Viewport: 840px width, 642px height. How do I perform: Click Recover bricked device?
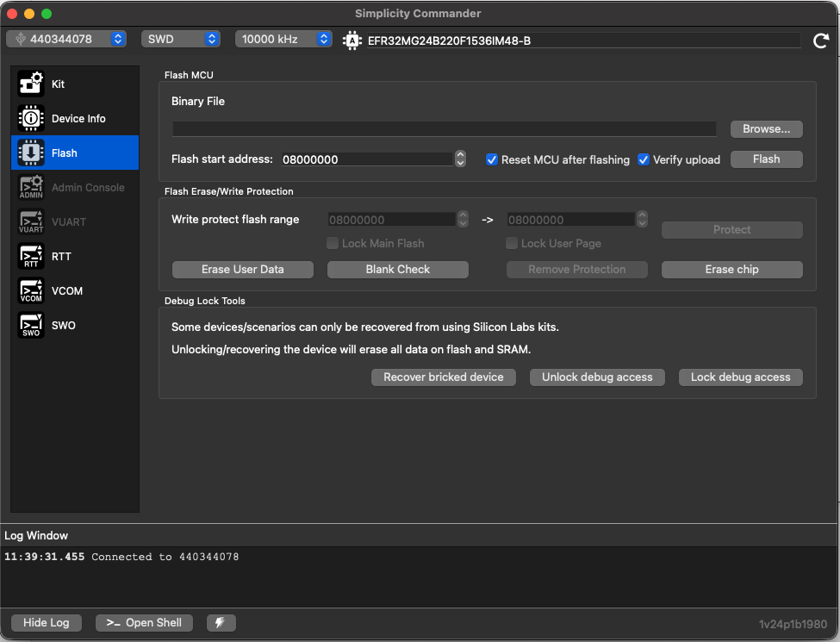pos(444,377)
